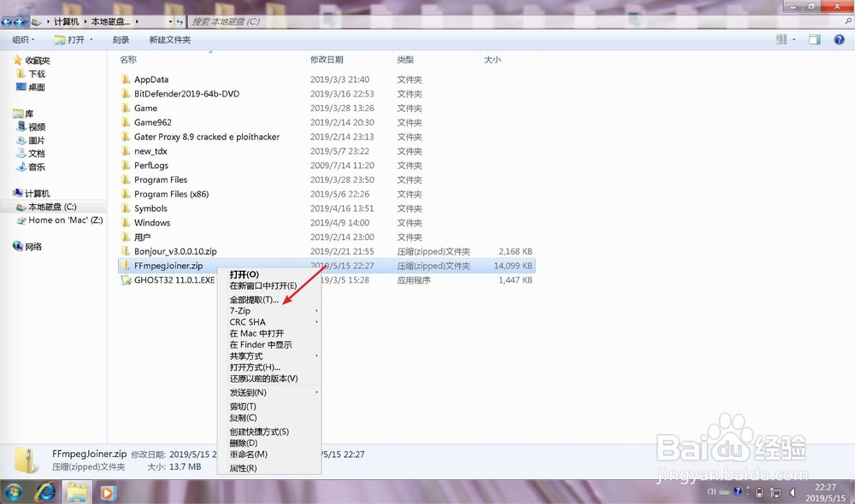The width and height of the screenshot is (855, 504).
Task: Select the Game962 folder icon
Action: click(x=126, y=122)
